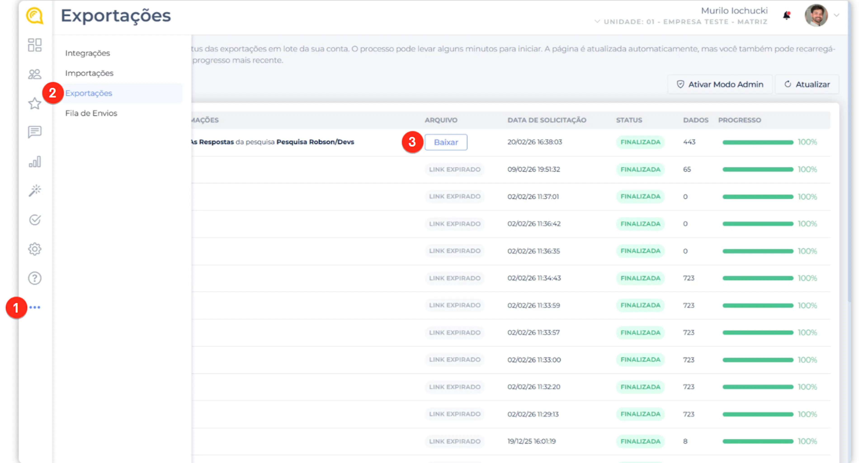Click the notification bell icon
868x463 pixels.
pos(786,16)
